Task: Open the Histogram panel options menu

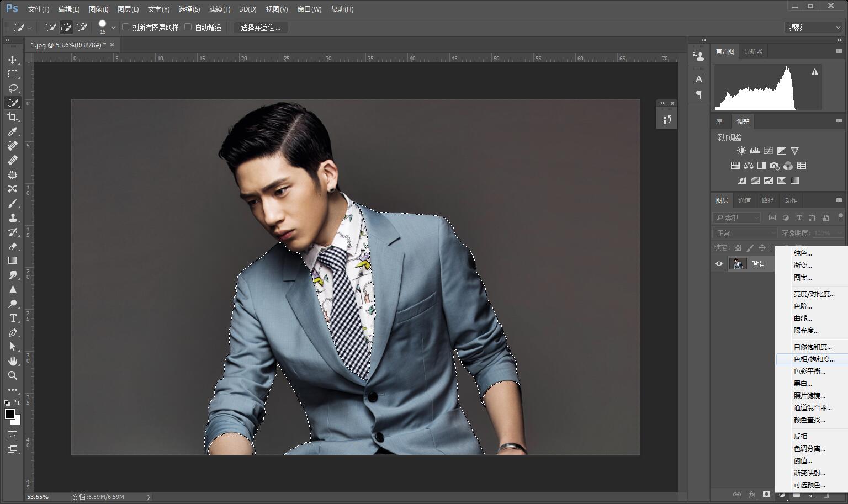Action: 839,51
